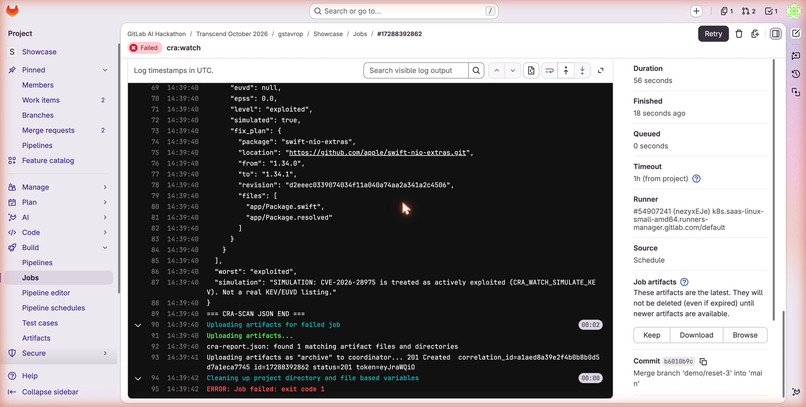Expand the AI menu
The height and width of the screenshot is (407, 806).
105,217
